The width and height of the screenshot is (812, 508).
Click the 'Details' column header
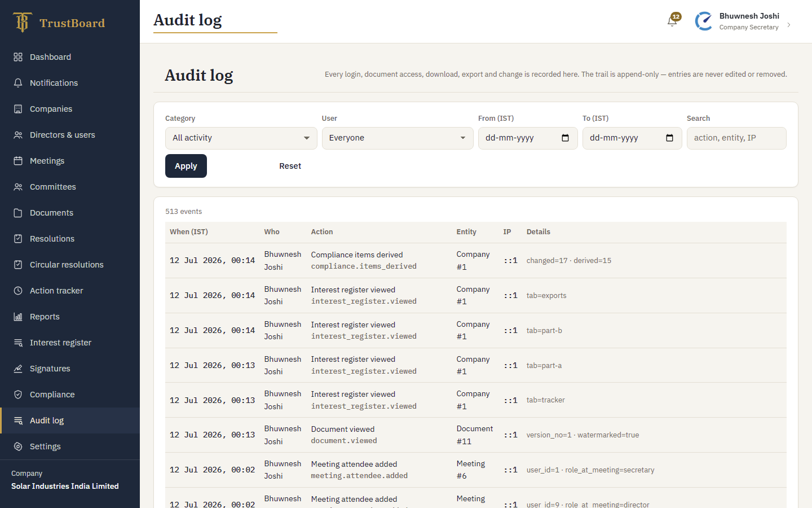539,232
